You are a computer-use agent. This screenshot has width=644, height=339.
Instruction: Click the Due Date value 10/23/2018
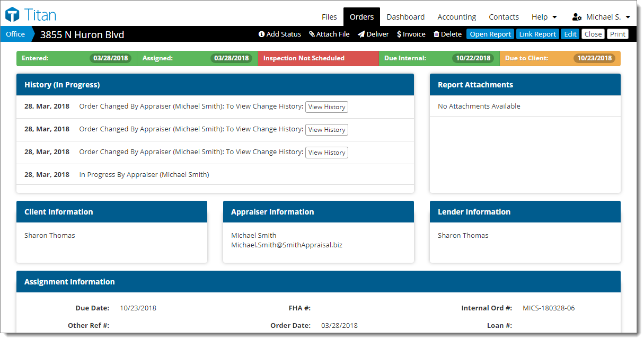138,308
